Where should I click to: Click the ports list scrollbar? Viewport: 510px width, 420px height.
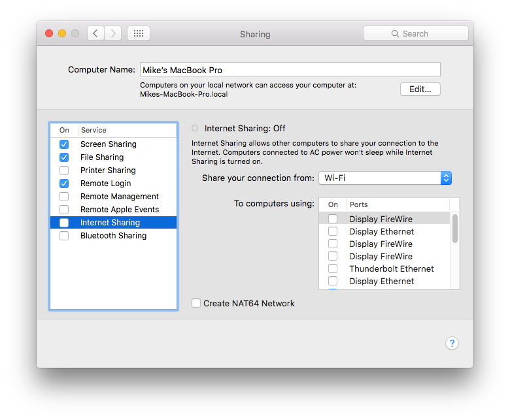[x=454, y=229]
